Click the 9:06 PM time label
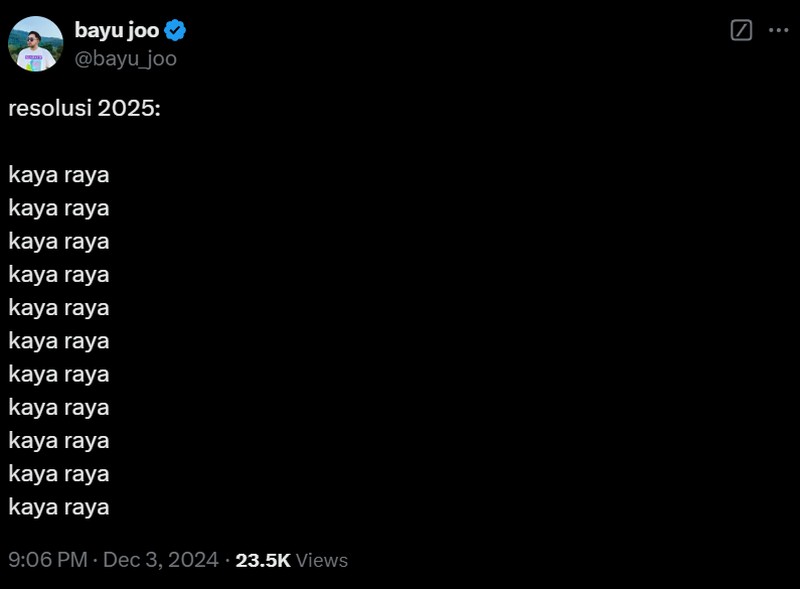Viewport: 800px width, 589px height. tap(43, 560)
